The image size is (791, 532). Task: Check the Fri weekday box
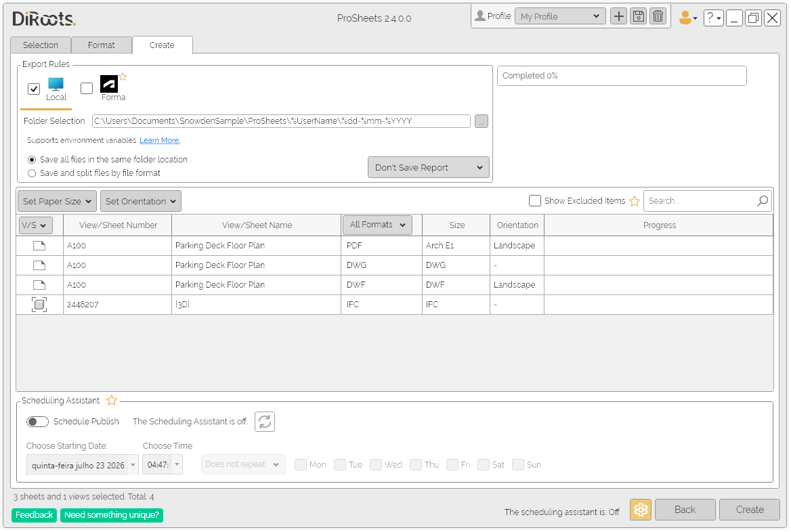tap(452, 465)
